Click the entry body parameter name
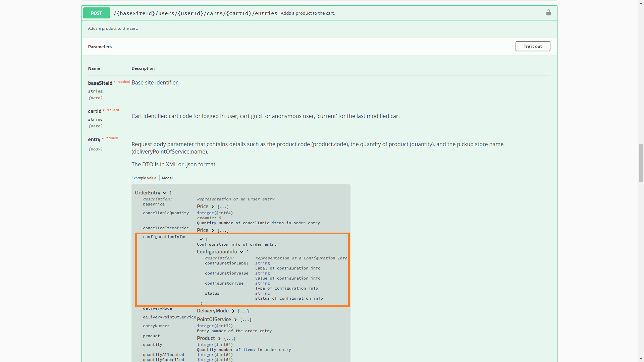Image resolution: width=644 pixels, height=362 pixels. point(94,139)
